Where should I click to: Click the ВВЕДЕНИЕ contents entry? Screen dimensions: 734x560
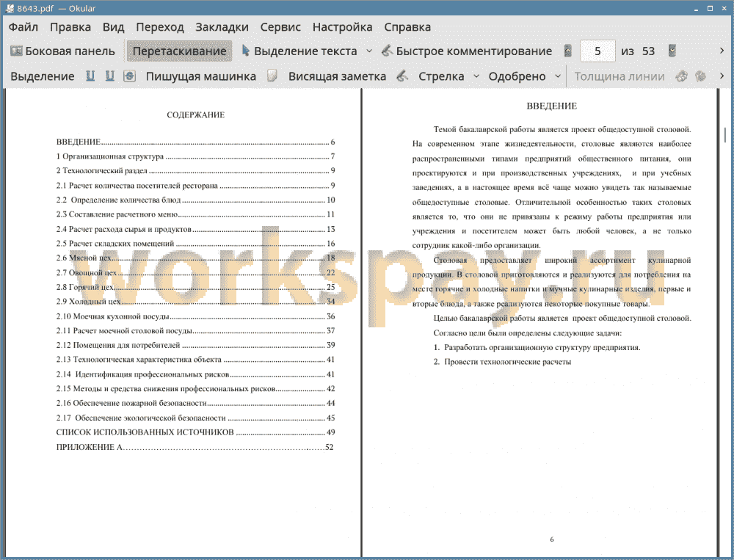click(x=195, y=142)
